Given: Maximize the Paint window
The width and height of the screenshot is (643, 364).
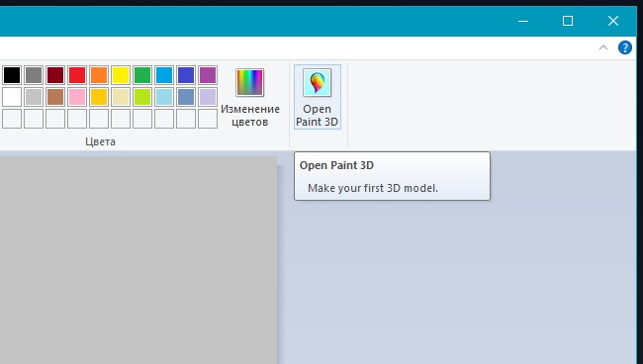Looking at the screenshot, I should tap(568, 21).
